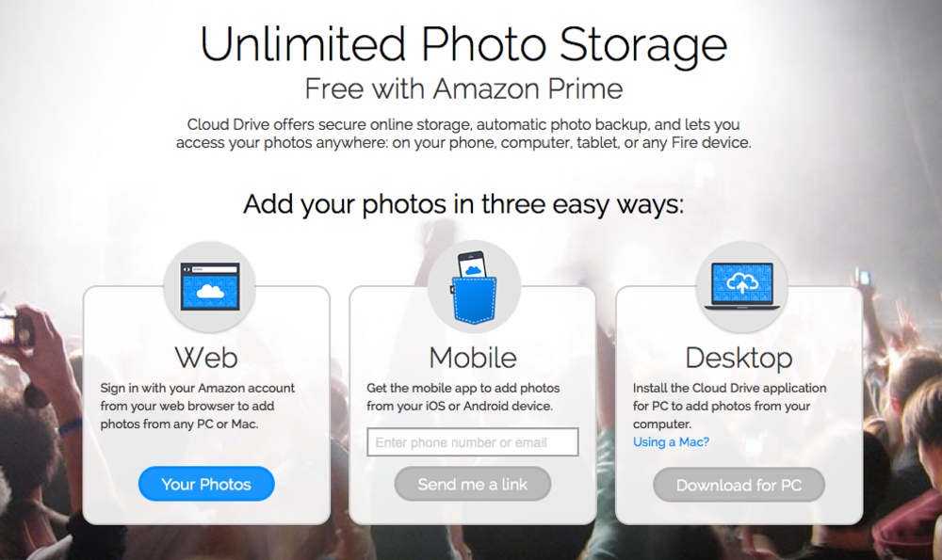
Task: Focus the phone number or email field
Action: point(473,442)
